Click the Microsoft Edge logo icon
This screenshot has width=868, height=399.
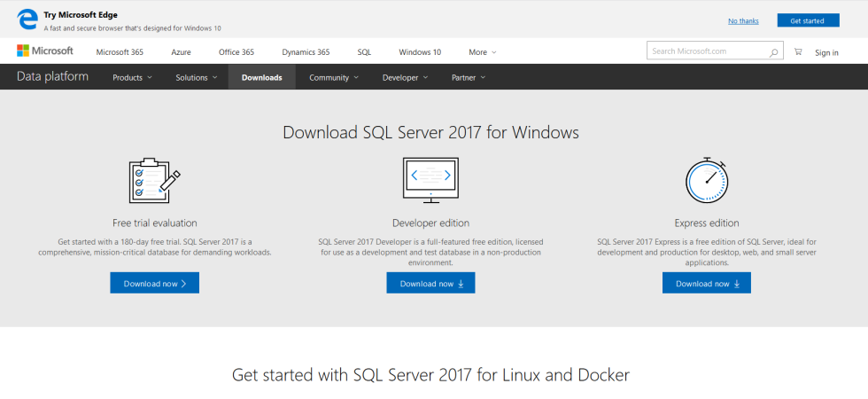click(x=28, y=20)
